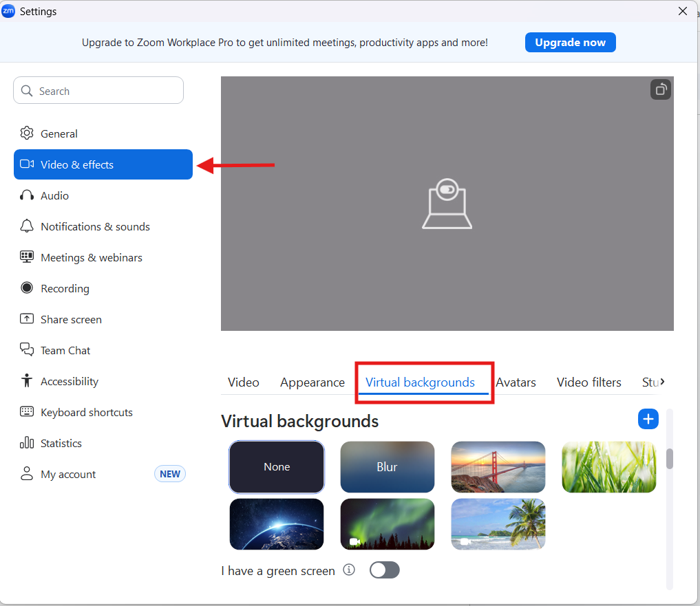
Task: Toggle the green screen switch
Action: tap(384, 570)
